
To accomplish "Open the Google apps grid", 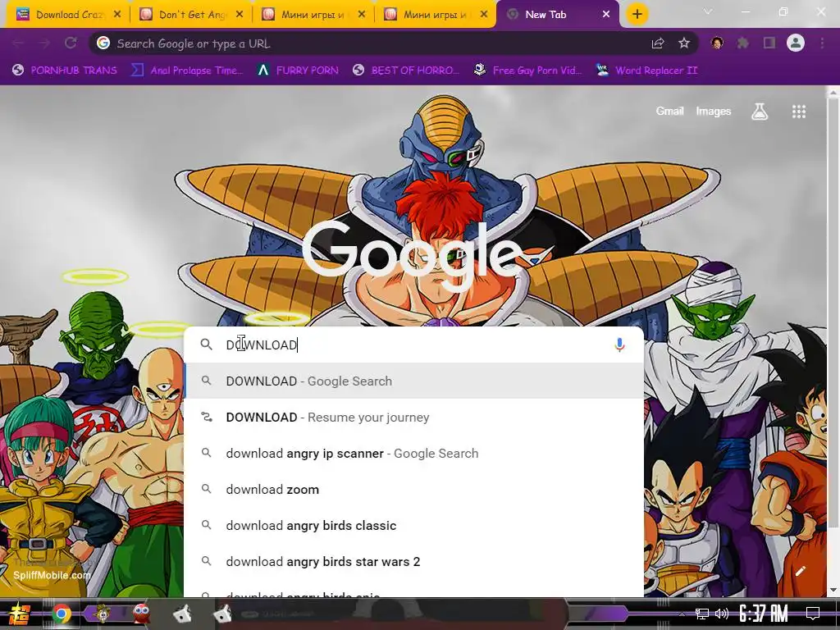I will coord(799,111).
